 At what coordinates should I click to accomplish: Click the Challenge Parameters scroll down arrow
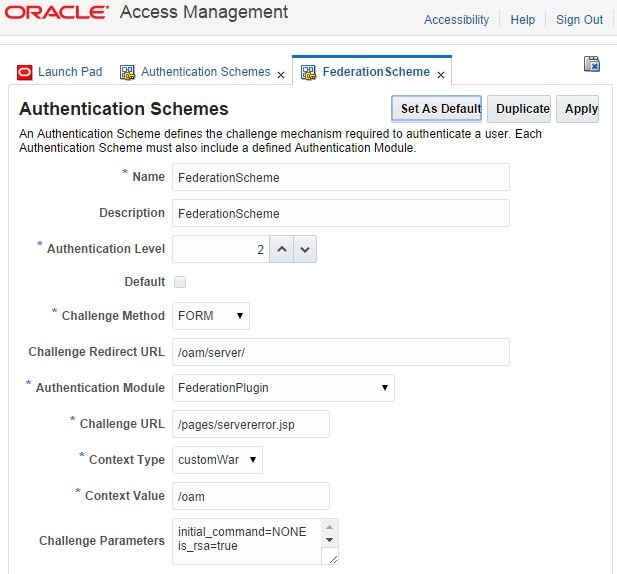(330, 540)
